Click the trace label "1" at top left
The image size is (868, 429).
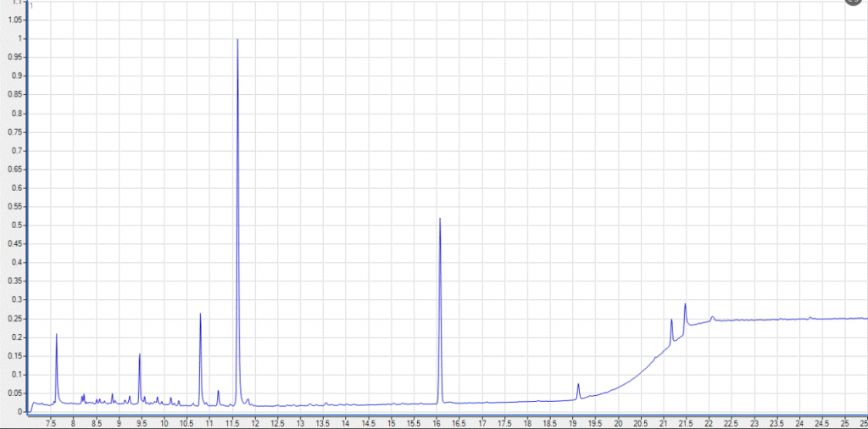tap(31, 7)
